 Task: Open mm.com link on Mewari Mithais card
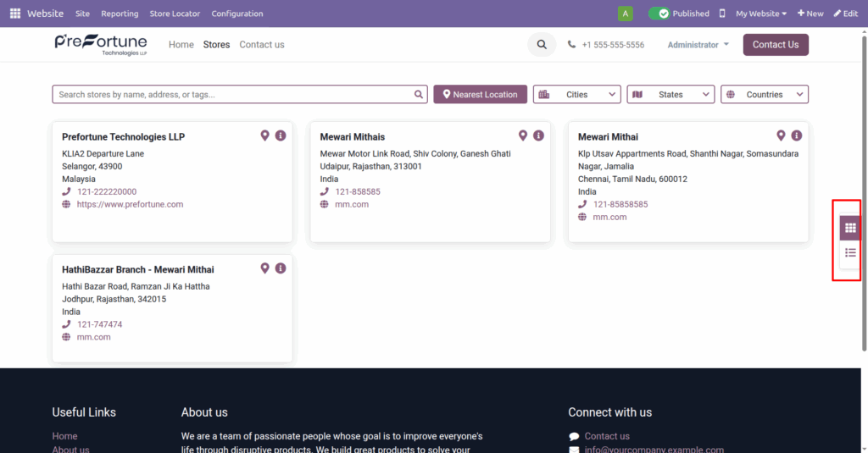pyautogui.click(x=352, y=205)
